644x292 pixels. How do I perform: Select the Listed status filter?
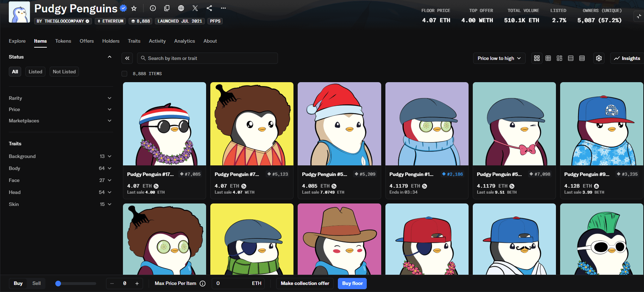point(35,72)
